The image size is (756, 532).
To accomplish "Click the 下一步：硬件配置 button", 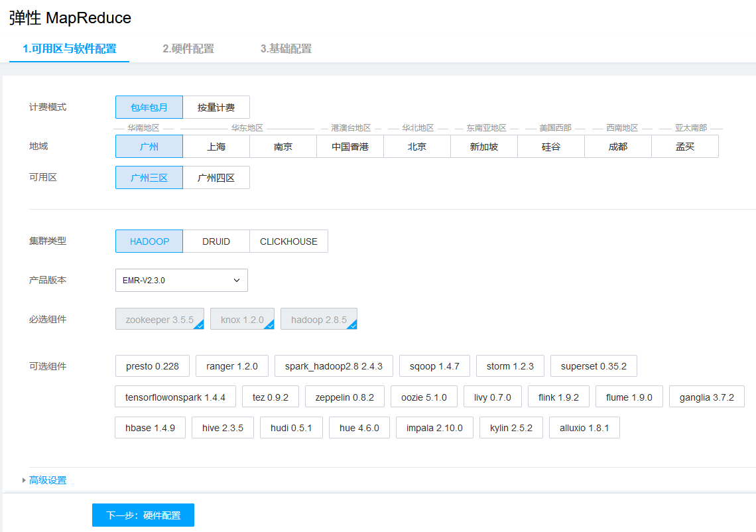I will (x=143, y=515).
